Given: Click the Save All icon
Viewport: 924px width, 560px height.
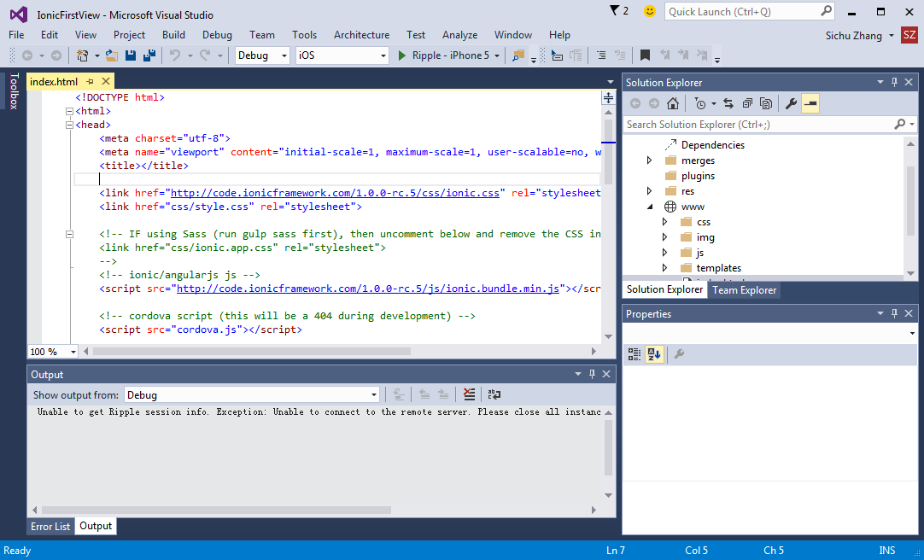Looking at the screenshot, I should [x=149, y=55].
